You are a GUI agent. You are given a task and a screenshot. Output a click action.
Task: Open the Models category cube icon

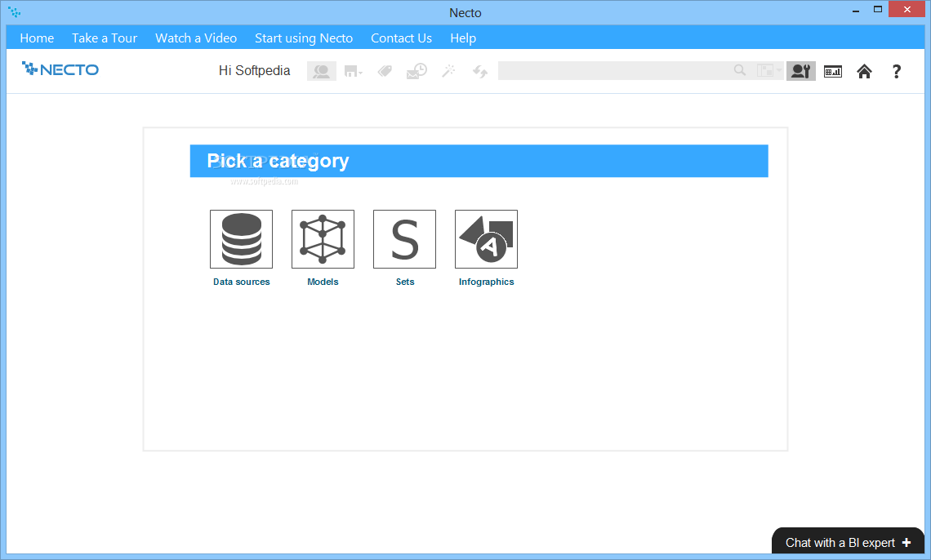(323, 239)
